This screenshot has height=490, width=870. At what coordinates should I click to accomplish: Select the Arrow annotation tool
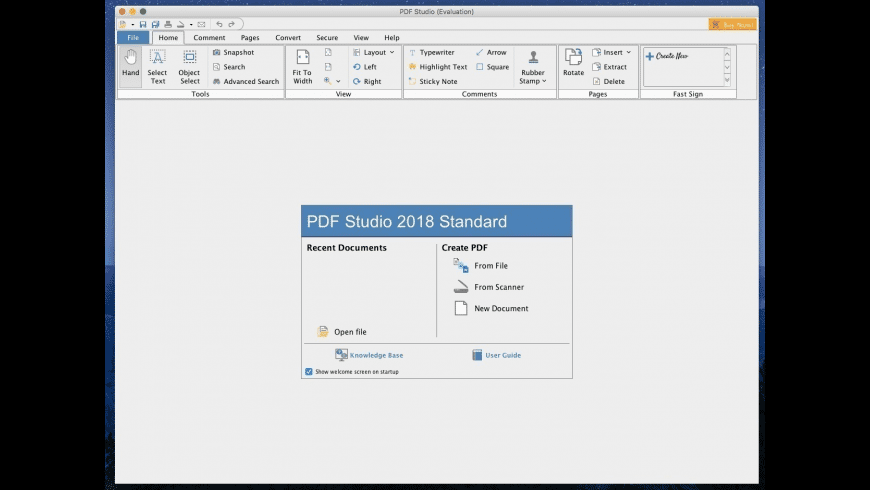(491, 52)
